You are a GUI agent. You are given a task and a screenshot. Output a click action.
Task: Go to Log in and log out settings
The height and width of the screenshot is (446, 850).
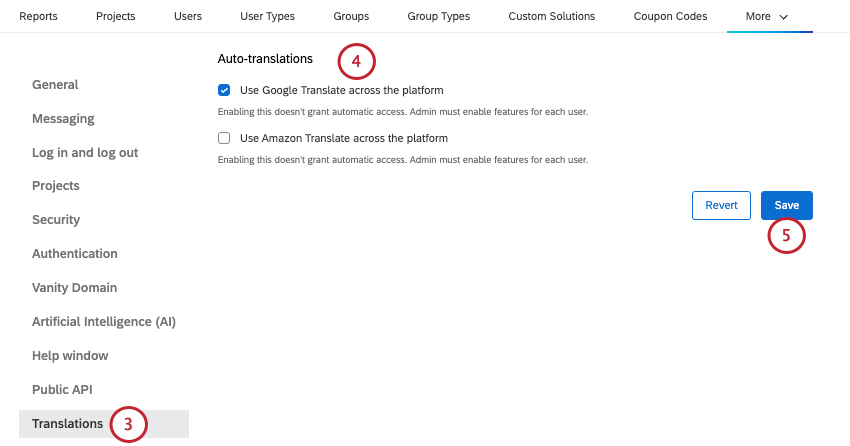pyautogui.click(x=85, y=153)
